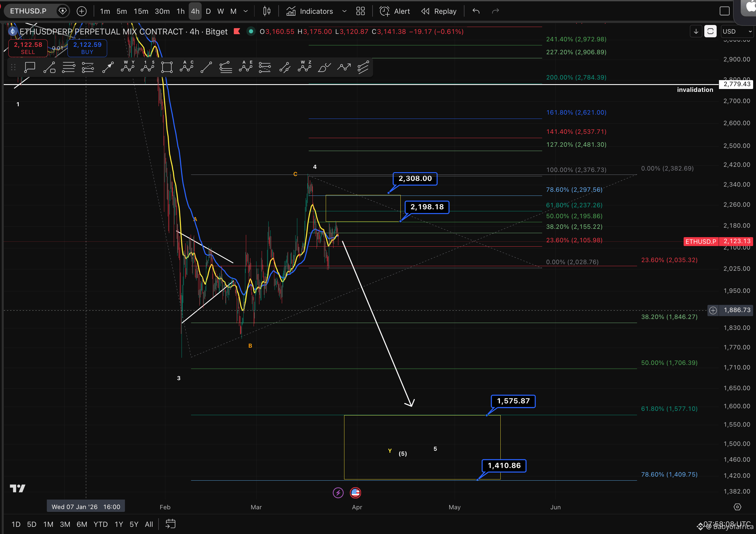The image size is (756, 534).
Task: Switch to the Daily (D) timeframe
Action: [208, 11]
